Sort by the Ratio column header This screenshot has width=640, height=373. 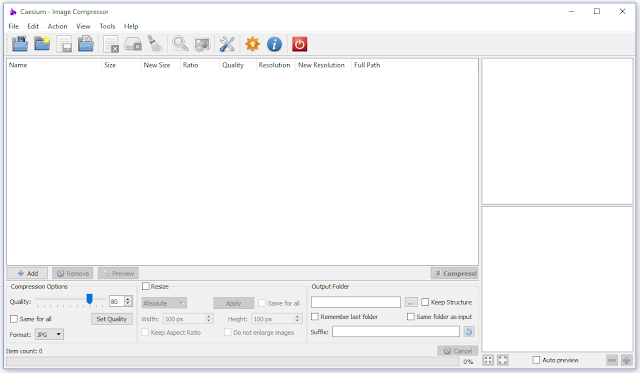(x=200, y=65)
